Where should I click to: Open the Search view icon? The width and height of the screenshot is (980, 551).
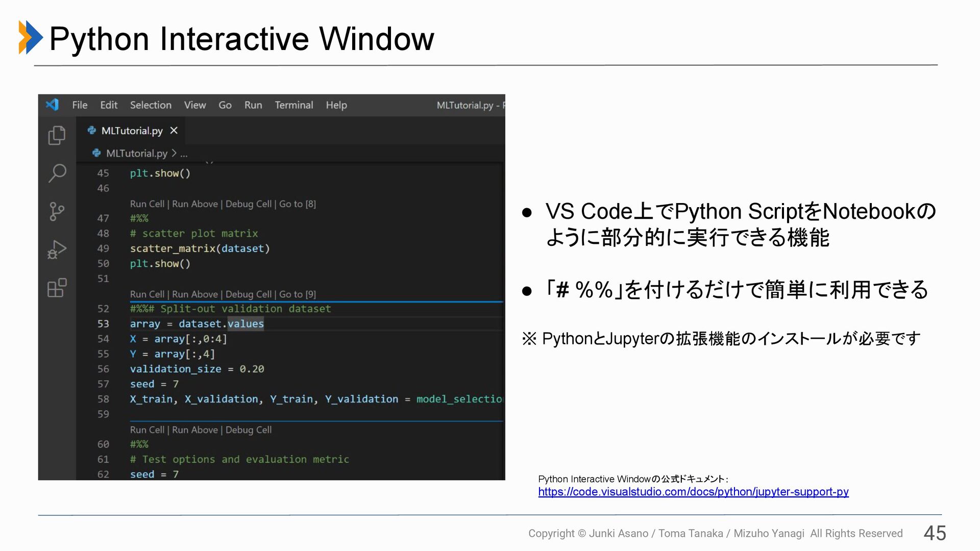[57, 173]
